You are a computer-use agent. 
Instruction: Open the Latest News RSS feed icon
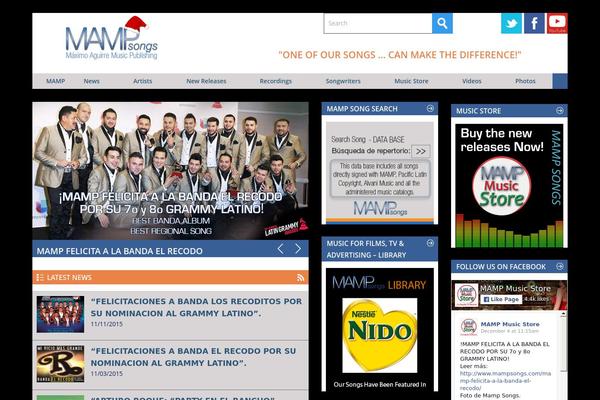click(300, 278)
